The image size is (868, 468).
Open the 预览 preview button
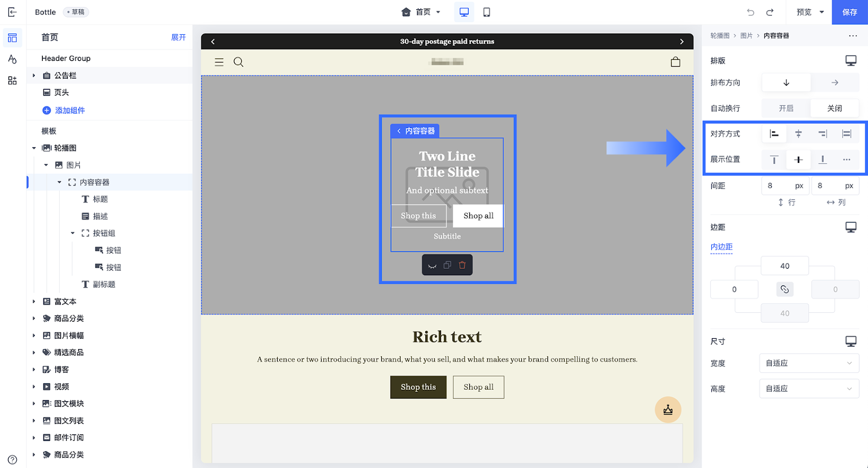(x=804, y=12)
